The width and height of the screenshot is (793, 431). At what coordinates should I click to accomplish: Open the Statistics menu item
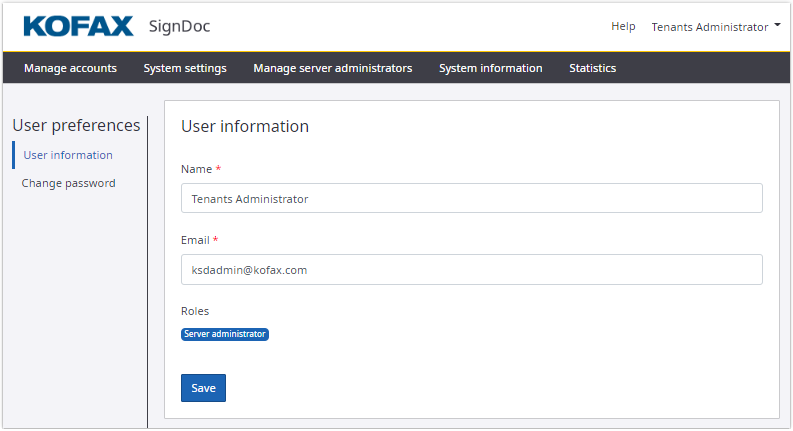pyautogui.click(x=592, y=68)
